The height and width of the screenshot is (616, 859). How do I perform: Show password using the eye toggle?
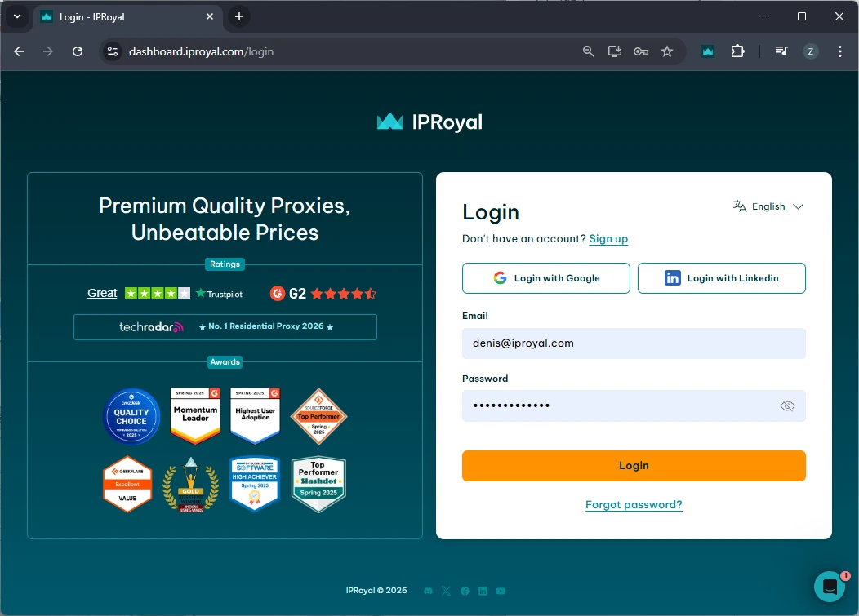pyautogui.click(x=787, y=405)
